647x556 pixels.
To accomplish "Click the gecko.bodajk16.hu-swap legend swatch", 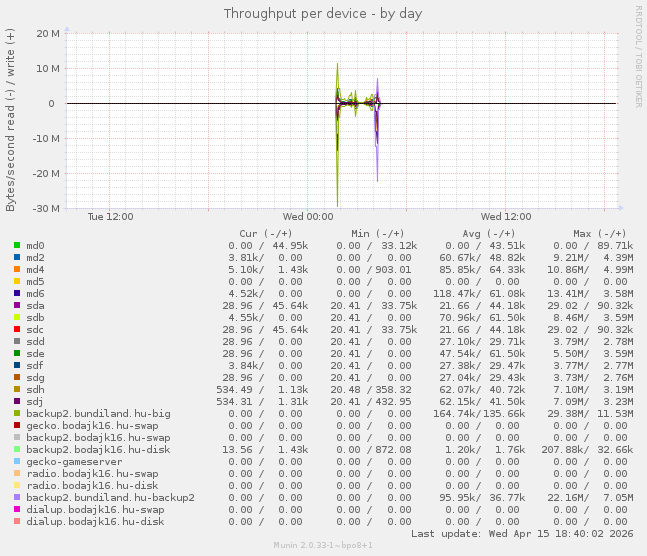I will [x=17, y=425].
